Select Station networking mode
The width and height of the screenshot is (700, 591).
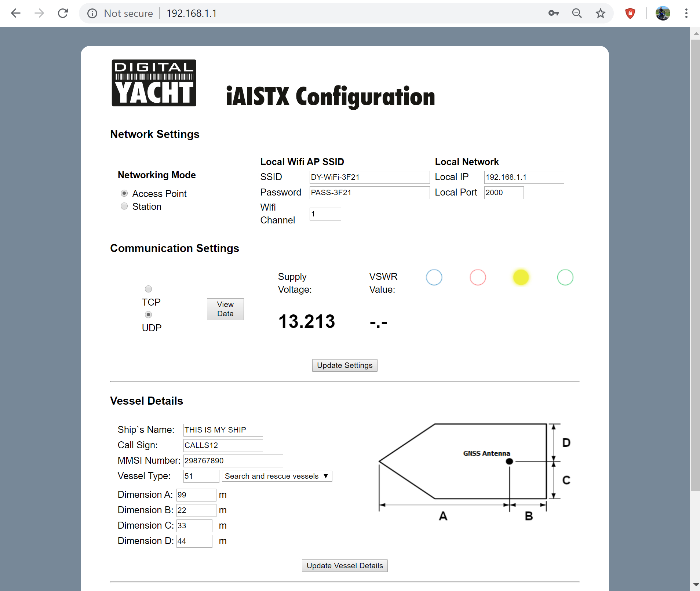pyautogui.click(x=124, y=206)
